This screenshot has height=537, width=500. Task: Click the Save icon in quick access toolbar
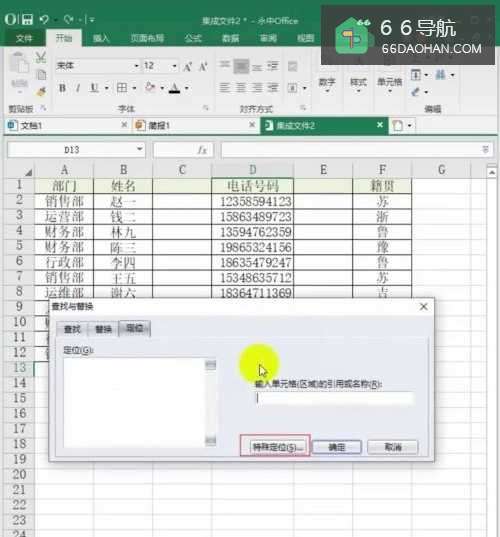[27, 20]
